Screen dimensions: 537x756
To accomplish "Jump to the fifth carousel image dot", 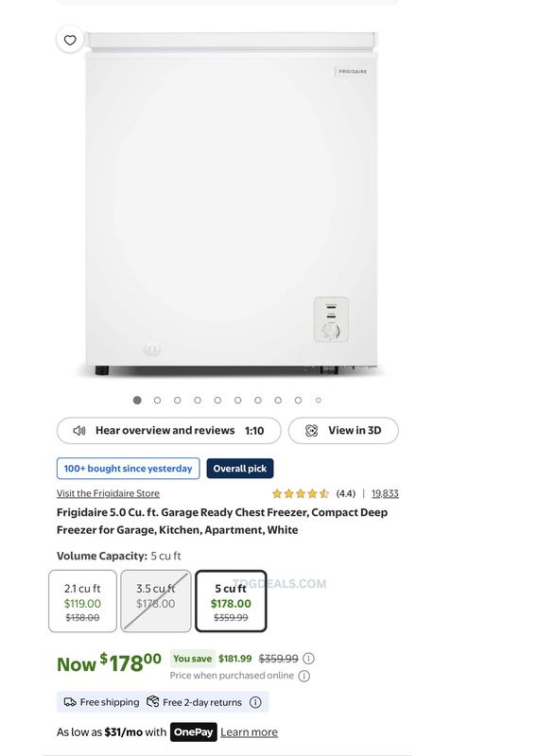I will (x=217, y=400).
